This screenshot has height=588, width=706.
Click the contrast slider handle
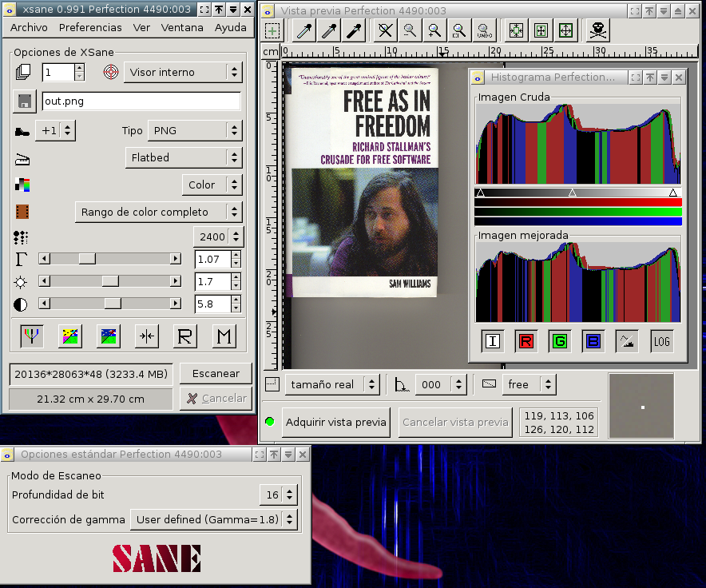113,304
